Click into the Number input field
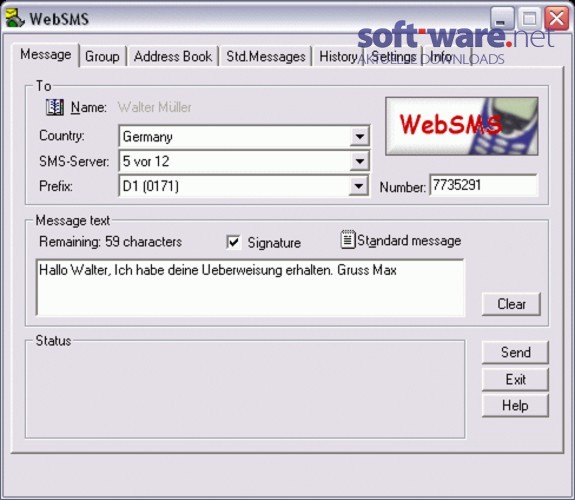The image size is (575, 500). 483,185
